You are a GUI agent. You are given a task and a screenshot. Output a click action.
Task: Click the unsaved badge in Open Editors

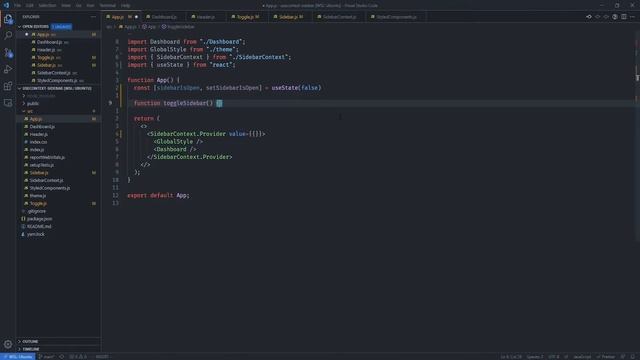point(62,27)
